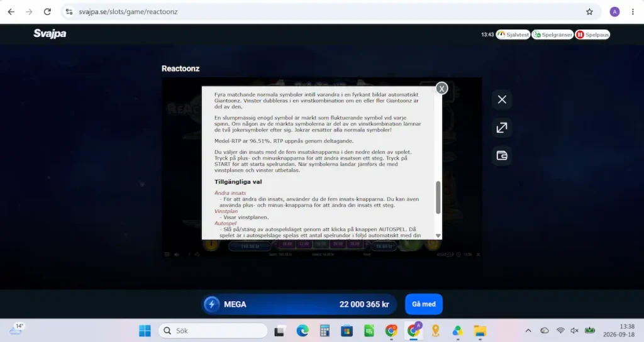The width and height of the screenshot is (644, 342).
Task: Launch Microsoft Edge from the taskbar
Action: (303, 331)
